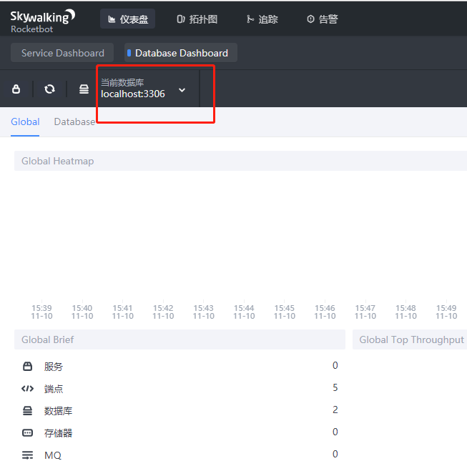Click the 服务 service icon
The width and height of the screenshot is (467, 476).
point(27,367)
